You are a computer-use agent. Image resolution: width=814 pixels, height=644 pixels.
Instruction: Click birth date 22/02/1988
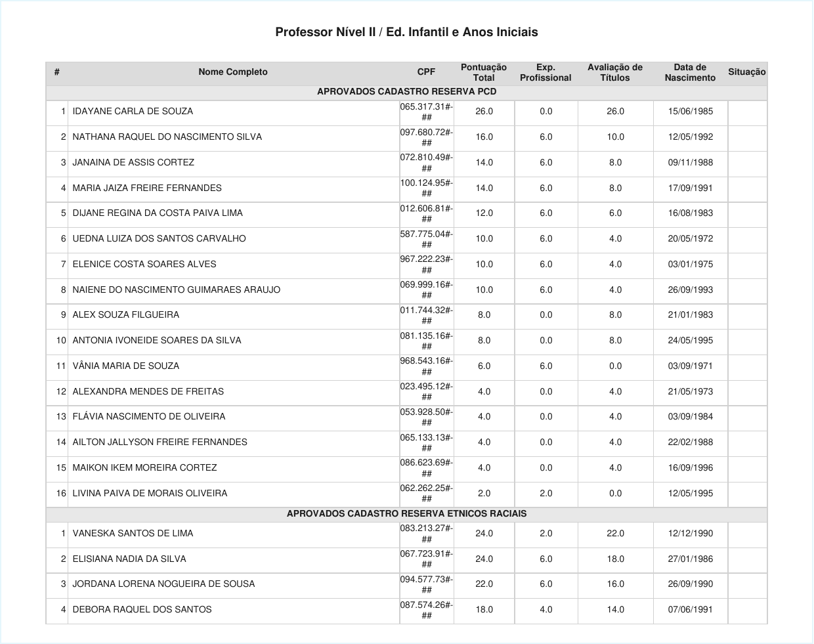(690, 442)
